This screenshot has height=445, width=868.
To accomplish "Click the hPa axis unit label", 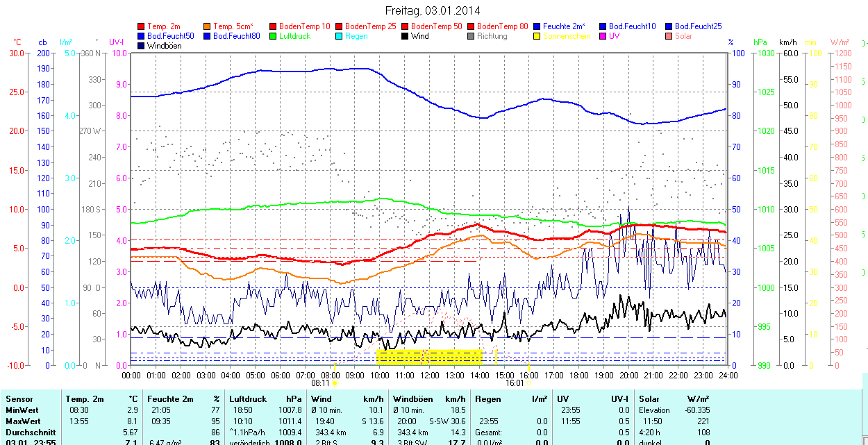I will coord(760,42).
